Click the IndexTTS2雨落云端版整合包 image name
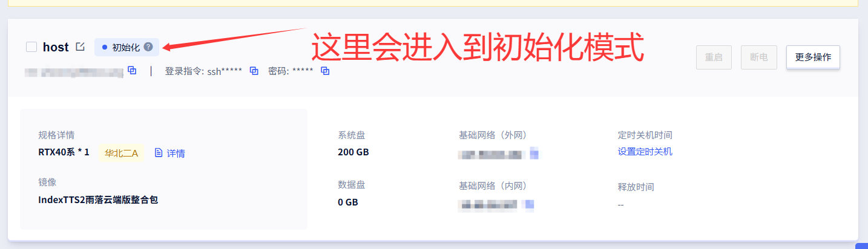Screen dimensions: 868x249 click(98, 199)
